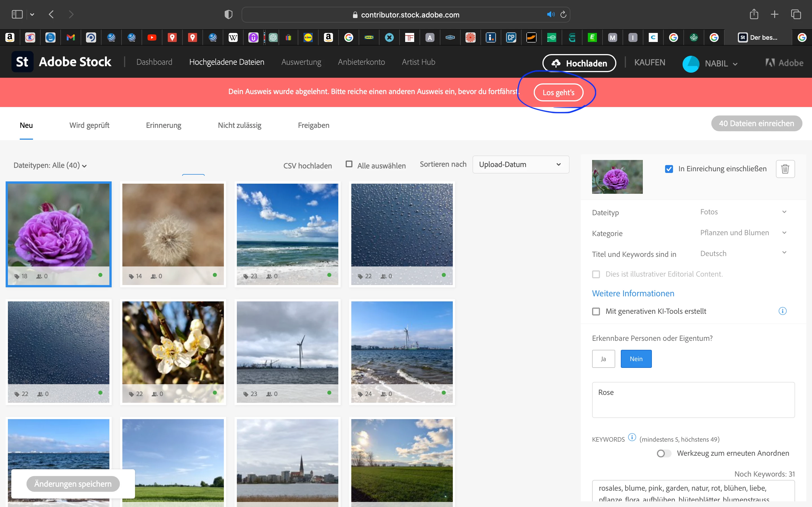The height and width of the screenshot is (507, 812).
Task: Select the dandelion photo thumbnail
Action: [x=173, y=225]
